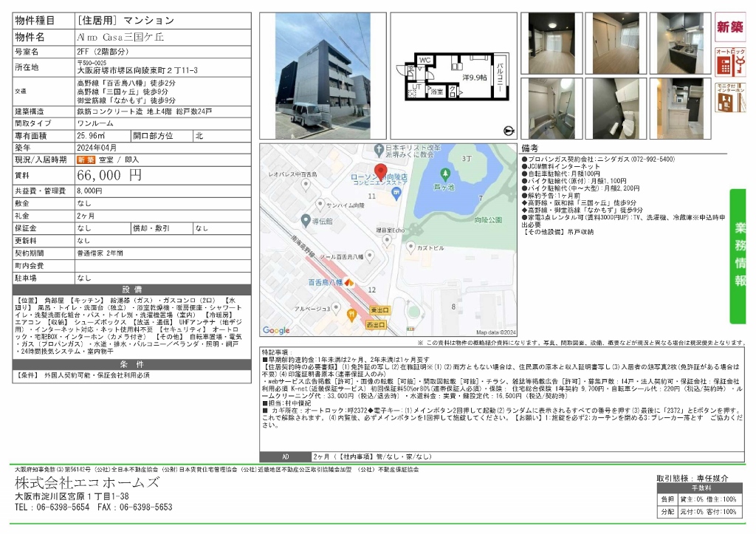Image resolution: width=756 pixels, height=534 pixels.
Task: Select the build date 2024年04月
Action: tap(97, 148)
